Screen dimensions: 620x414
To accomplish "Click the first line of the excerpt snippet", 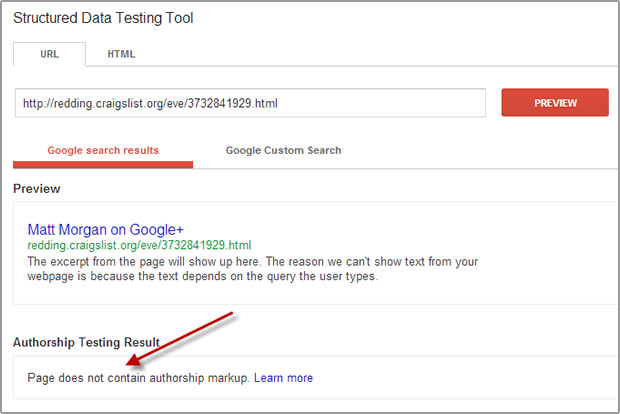I will point(253,261).
